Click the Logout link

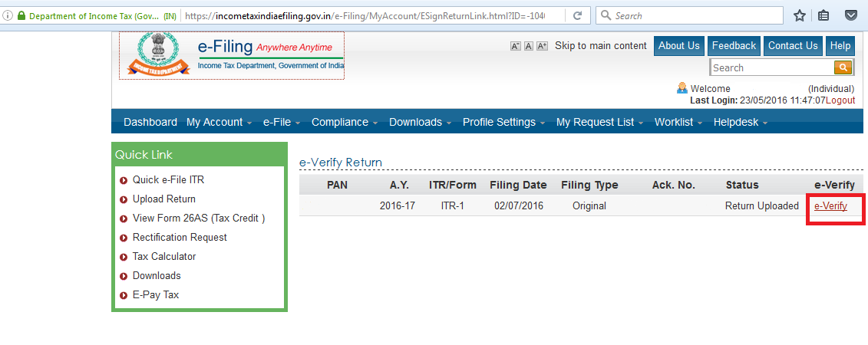[840, 100]
